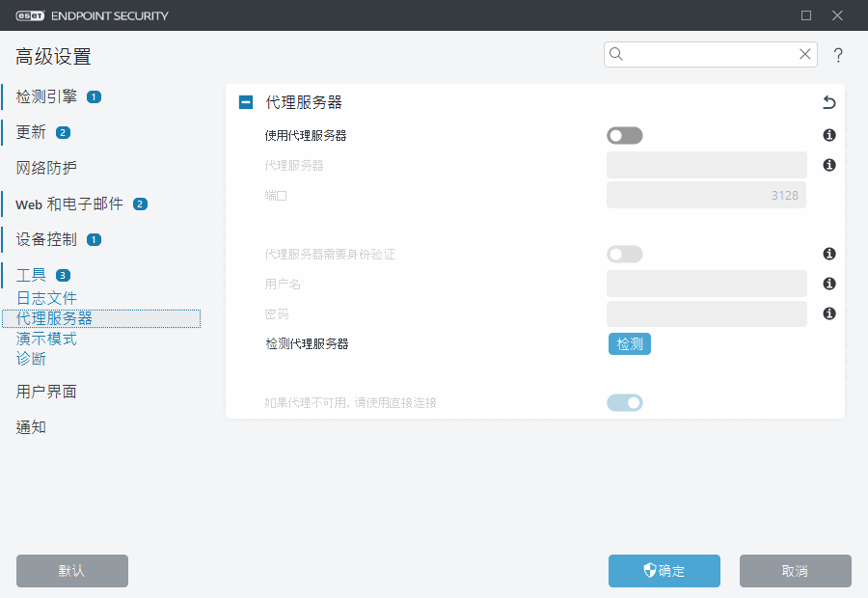Click the info icon next to 代理服务器 field

(828, 165)
